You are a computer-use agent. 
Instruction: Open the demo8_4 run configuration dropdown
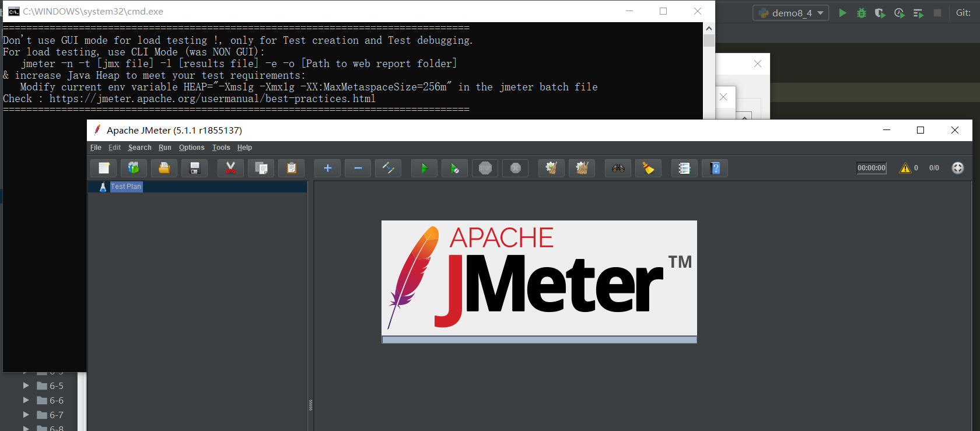791,13
